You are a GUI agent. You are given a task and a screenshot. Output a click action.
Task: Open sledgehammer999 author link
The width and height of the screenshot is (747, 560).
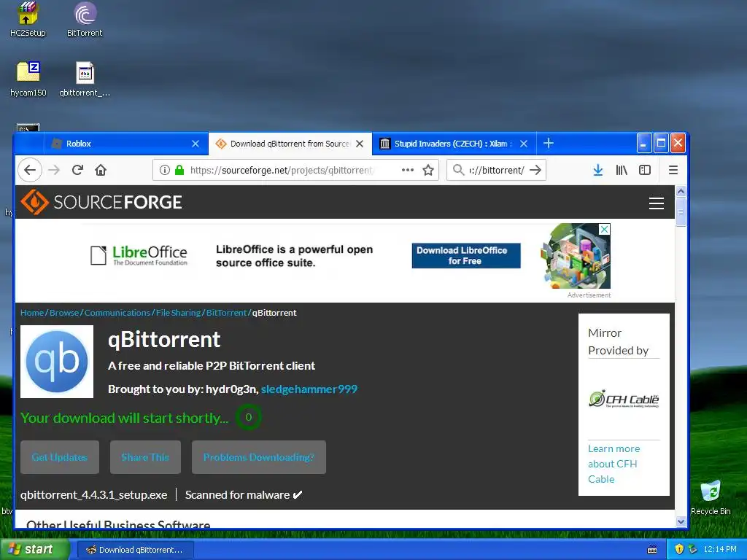[309, 389]
